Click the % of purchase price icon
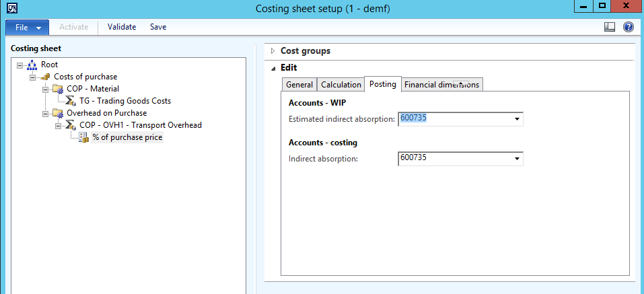 [83, 137]
